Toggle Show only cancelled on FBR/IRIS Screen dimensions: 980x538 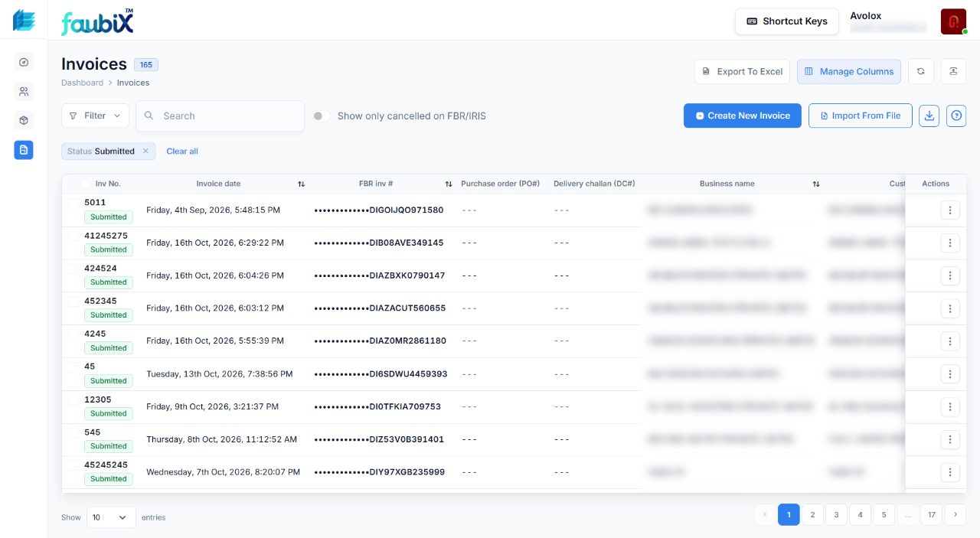pos(322,116)
